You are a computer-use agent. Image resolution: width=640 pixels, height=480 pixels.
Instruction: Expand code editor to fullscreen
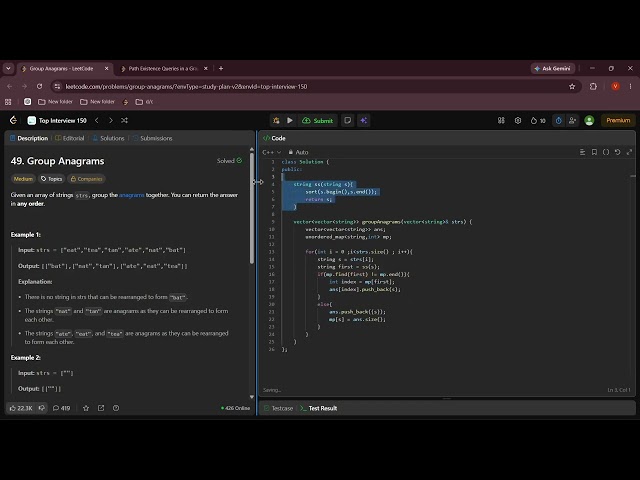point(629,152)
